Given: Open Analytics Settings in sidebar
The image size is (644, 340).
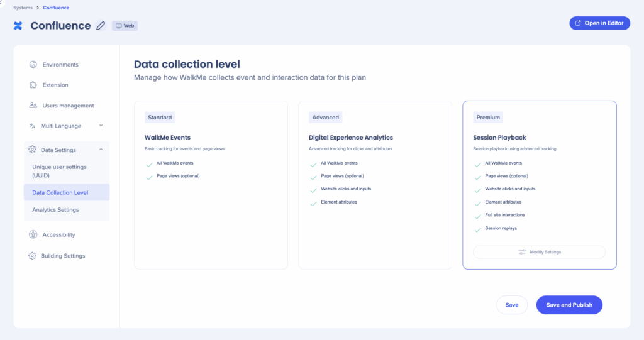Looking at the screenshot, I should pos(55,210).
